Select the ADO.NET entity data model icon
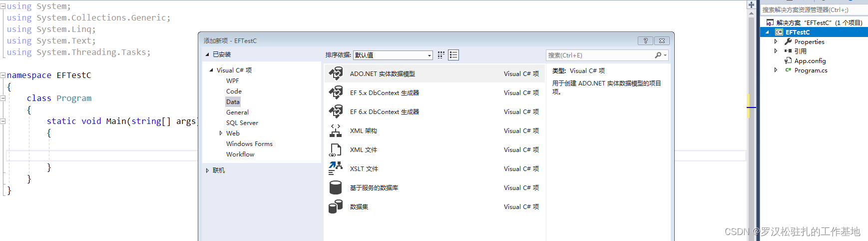This screenshot has height=241, width=868. tap(336, 73)
